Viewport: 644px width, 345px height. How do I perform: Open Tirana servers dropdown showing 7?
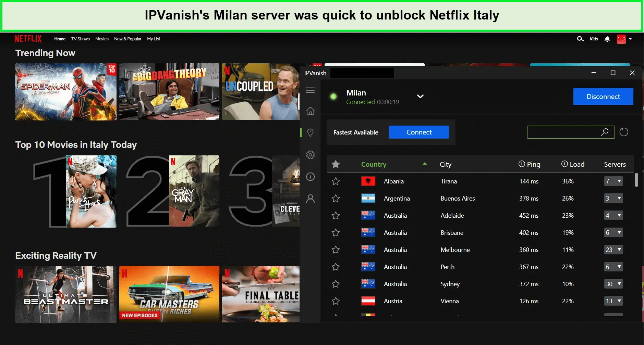tap(613, 181)
